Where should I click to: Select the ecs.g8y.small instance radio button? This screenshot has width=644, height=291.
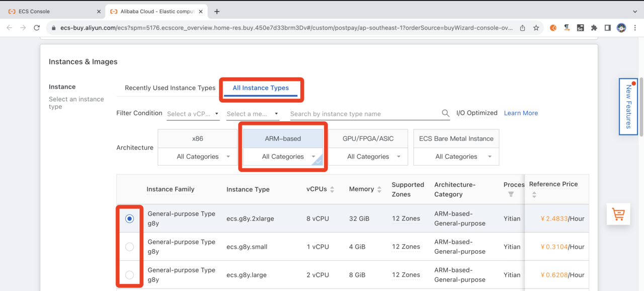130,247
